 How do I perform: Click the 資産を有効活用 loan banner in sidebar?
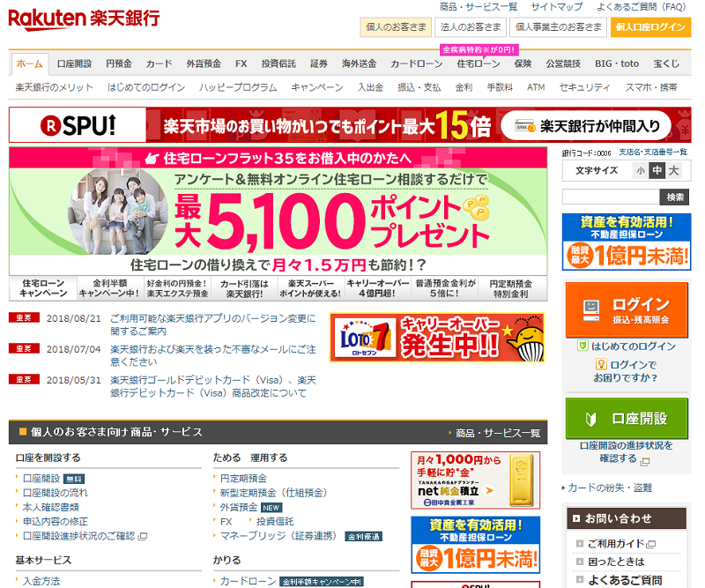click(627, 241)
